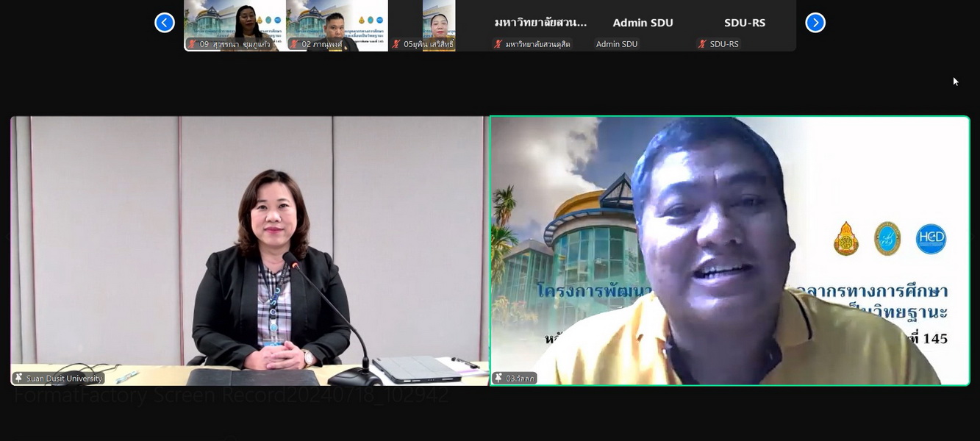Click muted mic icon of participant 02

(294, 44)
